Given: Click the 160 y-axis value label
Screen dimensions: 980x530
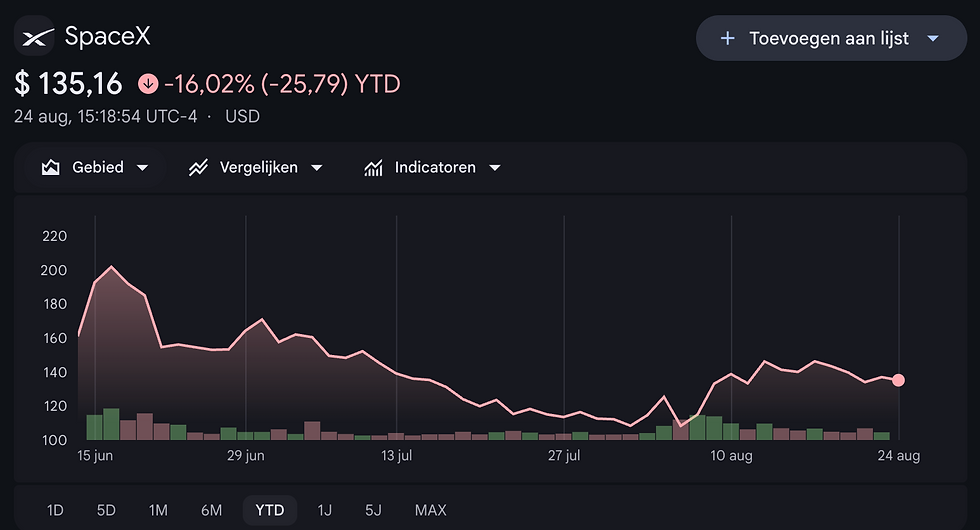Looking at the screenshot, I should [x=54, y=338].
